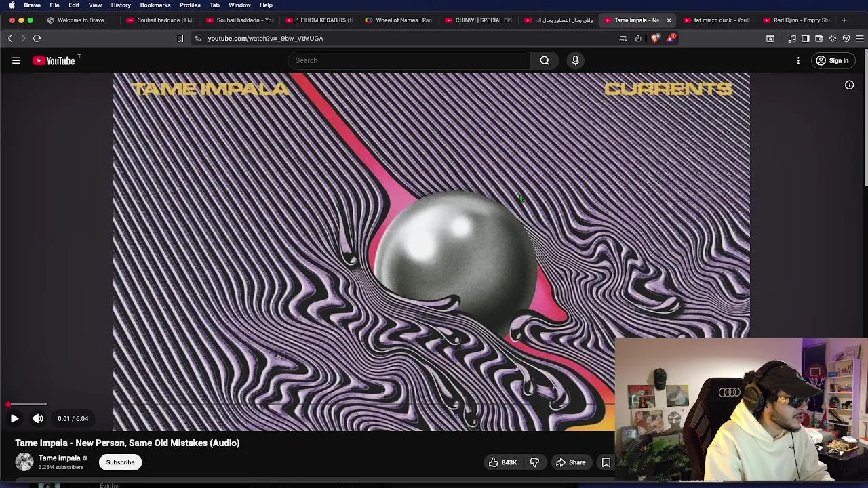Toggle the Brave sidebar panel icon
The height and width of the screenshot is (488, 868).
[x=806, y=39]
